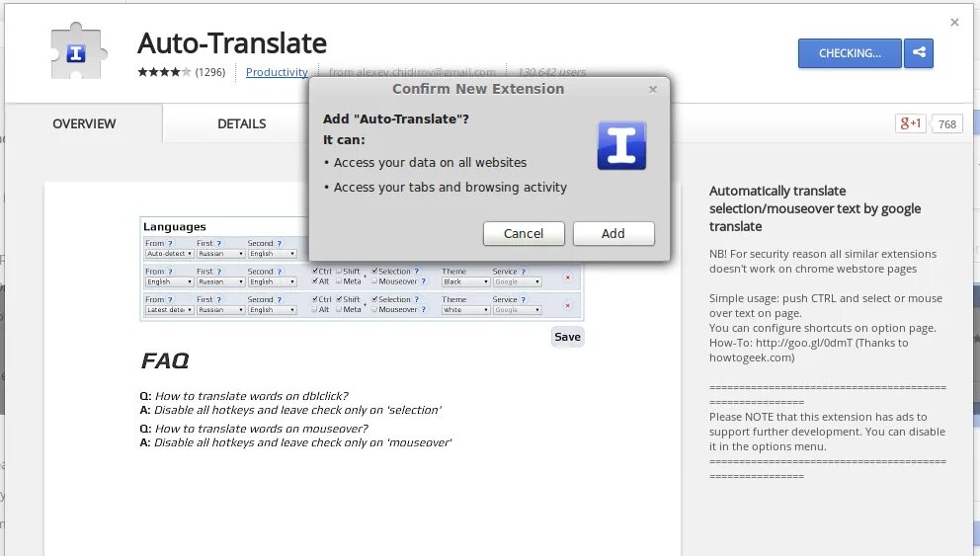Click the From help icon in the Latest row

click(x=170, y=300)
